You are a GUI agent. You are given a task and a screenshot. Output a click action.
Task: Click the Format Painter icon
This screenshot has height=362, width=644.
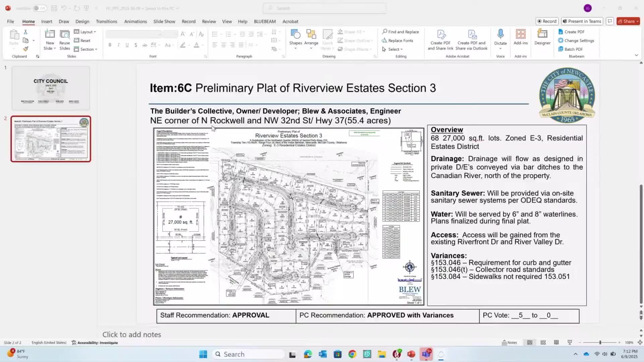click(25, 49)
